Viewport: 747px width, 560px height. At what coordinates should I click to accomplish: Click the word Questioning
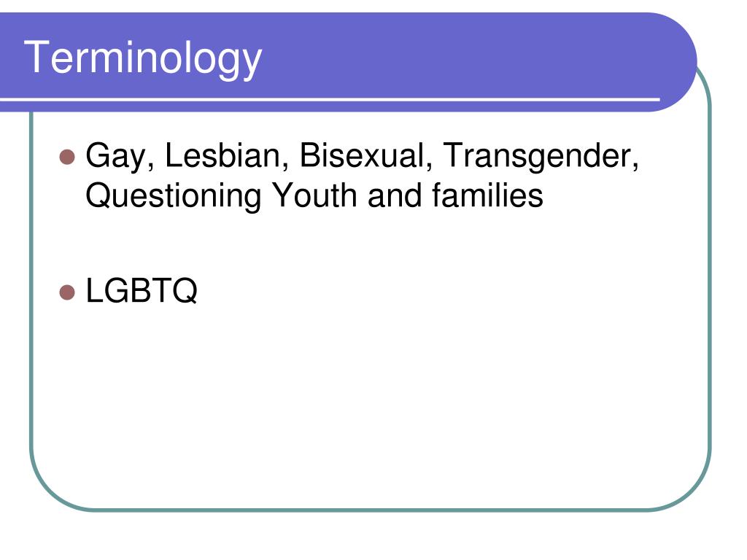[174, 196]
